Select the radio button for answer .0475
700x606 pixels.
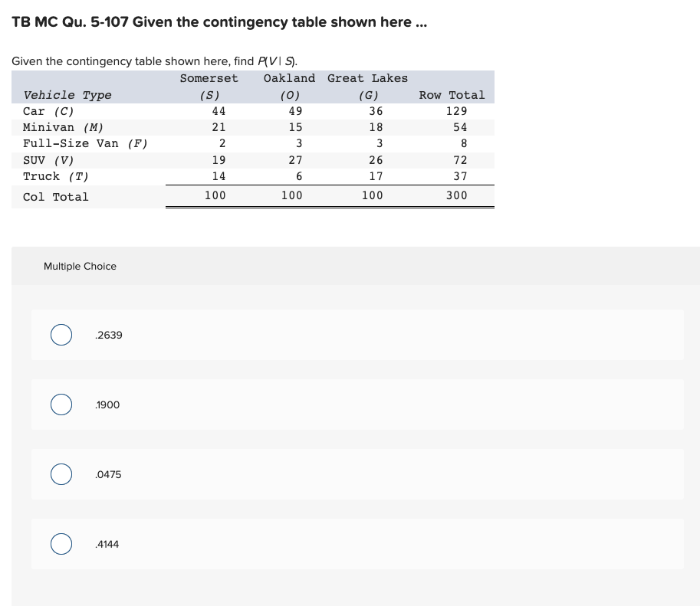61,474
